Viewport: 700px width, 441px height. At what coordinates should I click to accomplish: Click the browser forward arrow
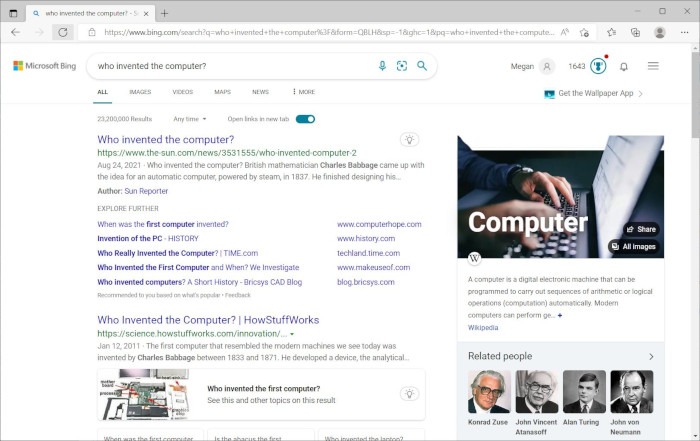[x=39, y=32]
